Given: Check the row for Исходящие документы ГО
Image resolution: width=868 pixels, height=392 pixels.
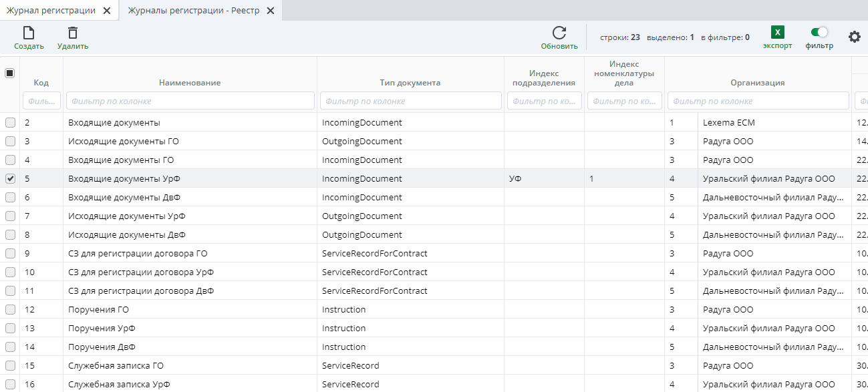Looking at the screenshot, I should [10, 142].
